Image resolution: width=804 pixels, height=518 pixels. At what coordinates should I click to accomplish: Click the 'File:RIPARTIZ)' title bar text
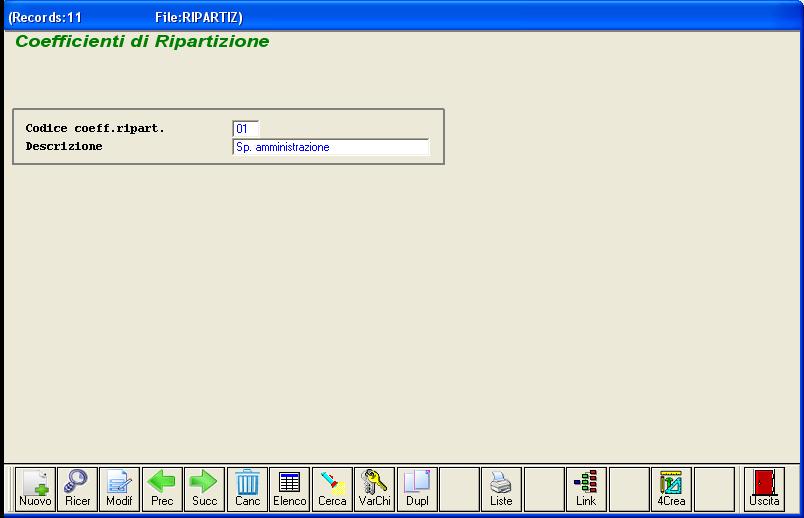pos(199,17)
